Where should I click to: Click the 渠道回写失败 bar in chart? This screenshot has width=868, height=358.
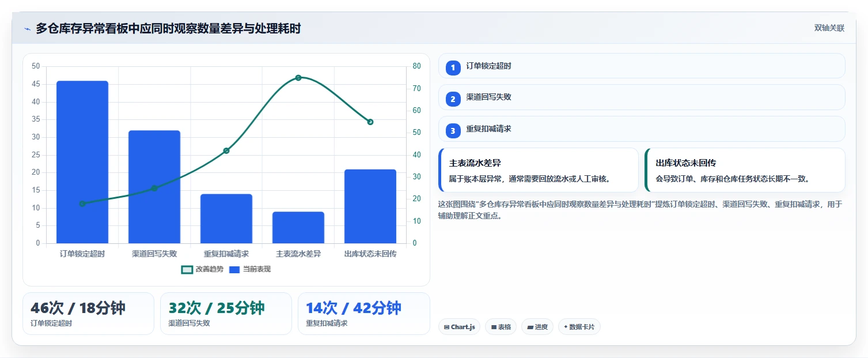click(x=154, y=187)
